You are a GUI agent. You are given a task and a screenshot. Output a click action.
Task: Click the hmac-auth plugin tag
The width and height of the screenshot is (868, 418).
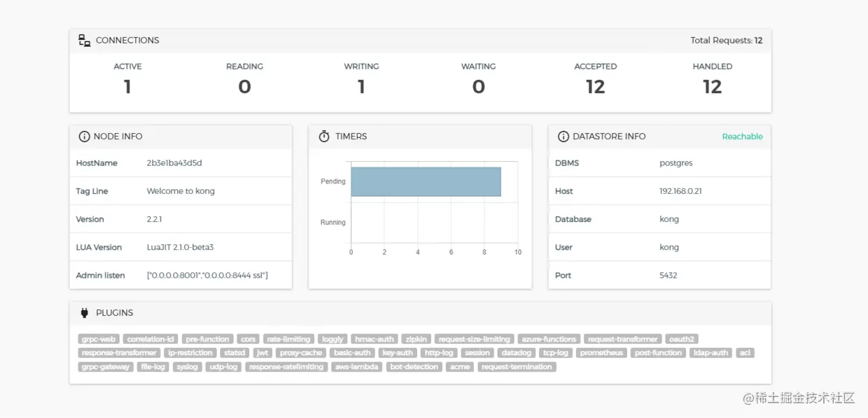[374, 339]
